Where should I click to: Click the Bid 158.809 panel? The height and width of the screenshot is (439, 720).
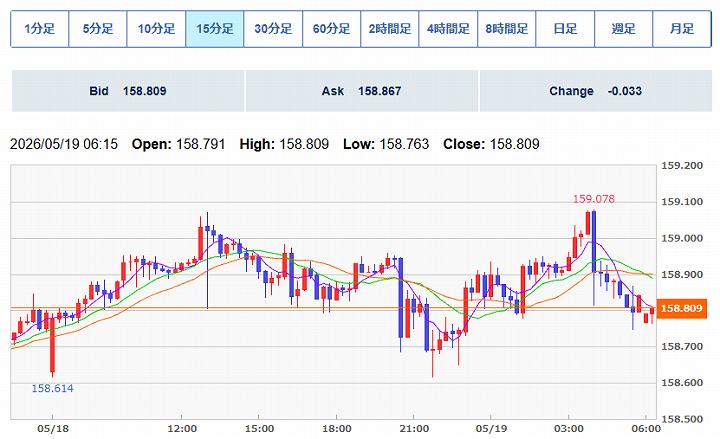point(128,91)
